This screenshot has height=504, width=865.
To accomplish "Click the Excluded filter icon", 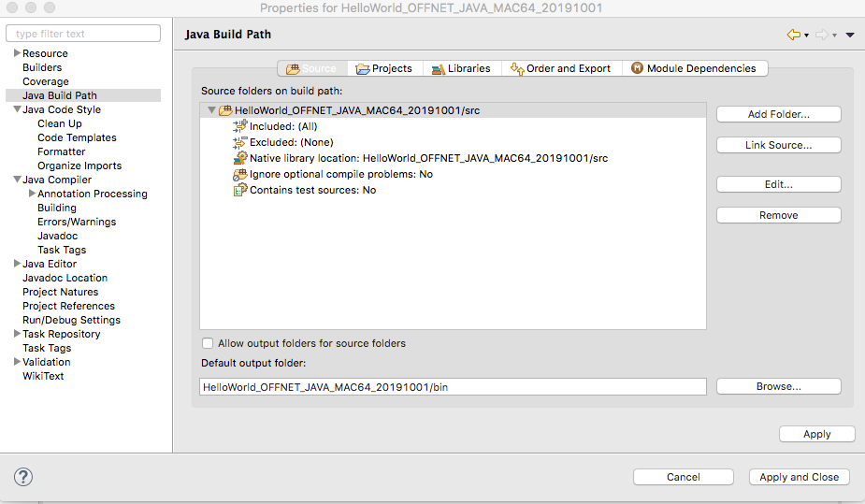I will (240, 142).
